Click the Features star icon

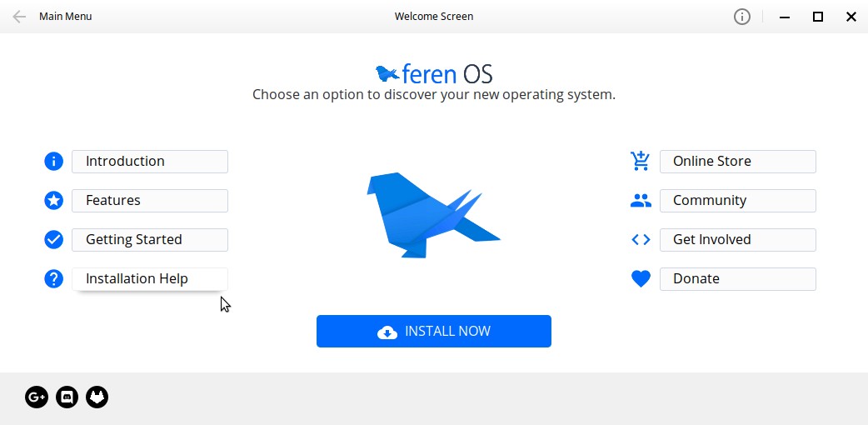(x=53, y=200)
